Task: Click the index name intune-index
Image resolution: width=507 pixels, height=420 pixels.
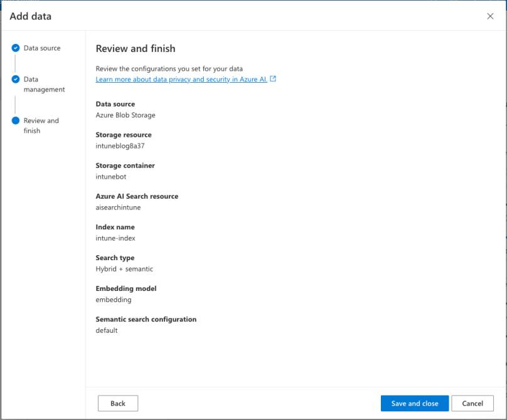Action: (115, 238)
